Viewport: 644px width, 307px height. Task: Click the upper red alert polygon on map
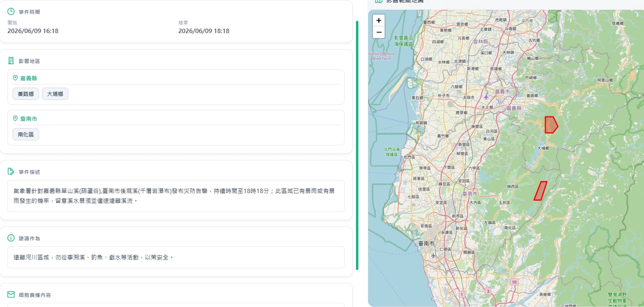click(x=551, y=125)
